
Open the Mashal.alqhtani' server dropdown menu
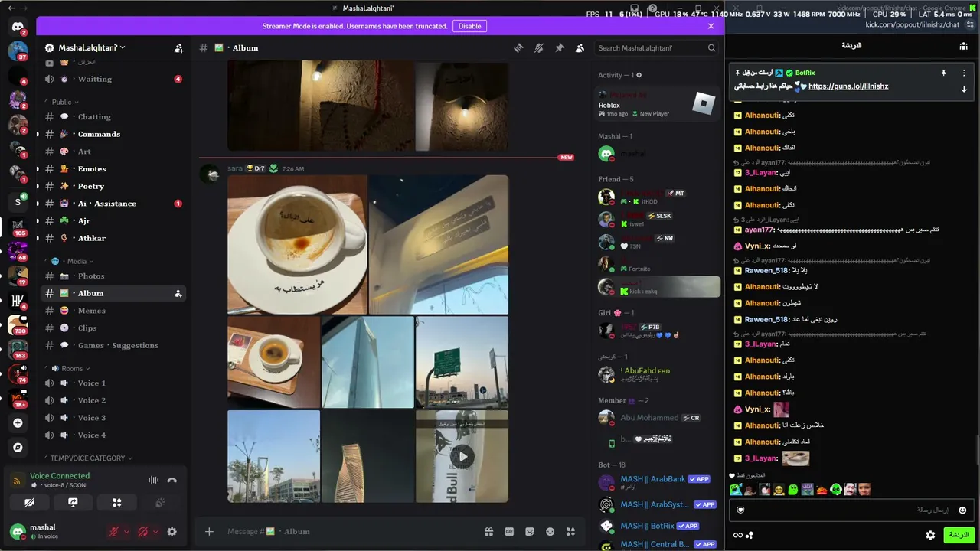(x=91, y=47)
